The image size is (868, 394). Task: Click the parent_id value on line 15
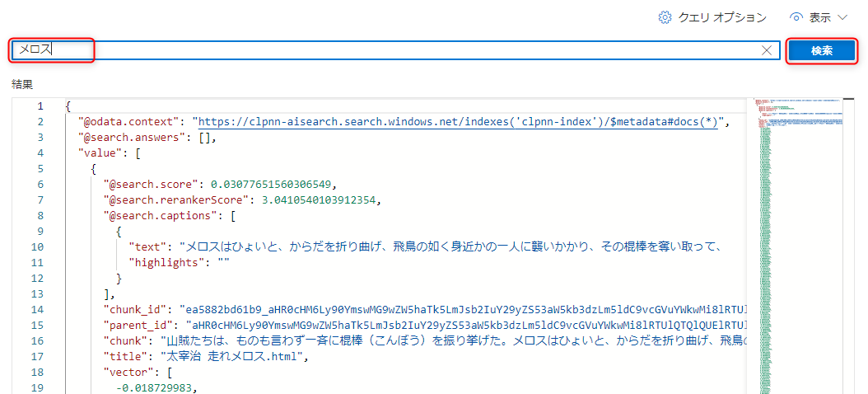tap(465, 324)
